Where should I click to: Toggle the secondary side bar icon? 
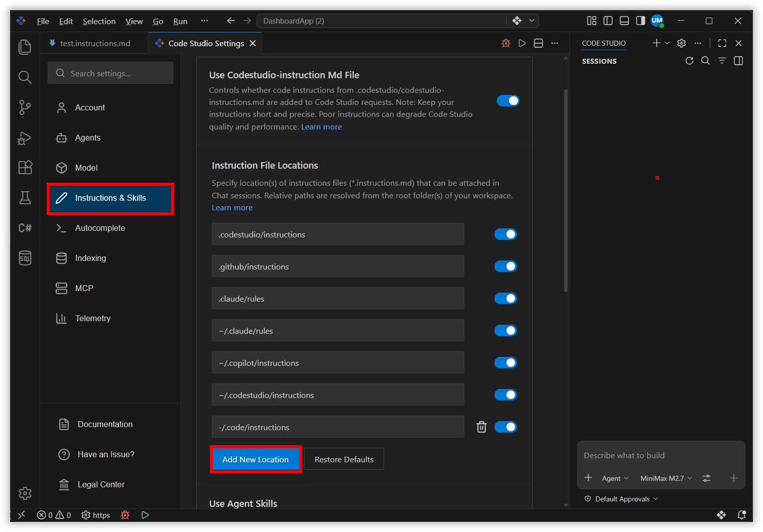click(641, 21)
